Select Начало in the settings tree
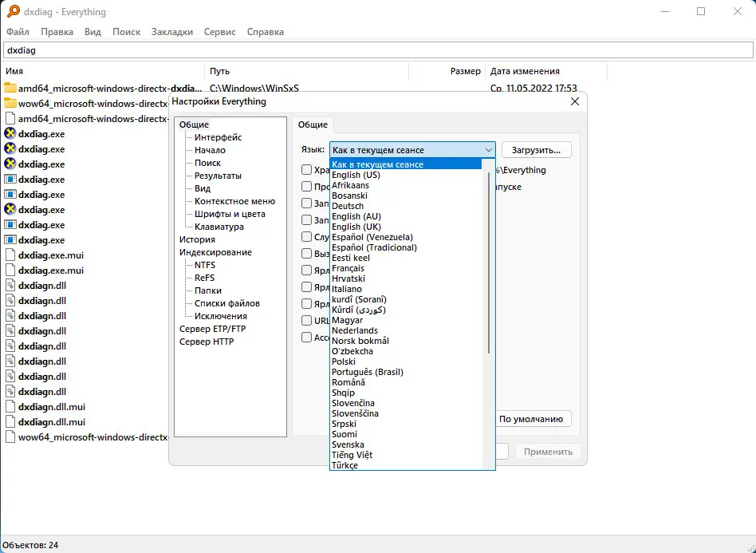 click(x=210, y=150)
